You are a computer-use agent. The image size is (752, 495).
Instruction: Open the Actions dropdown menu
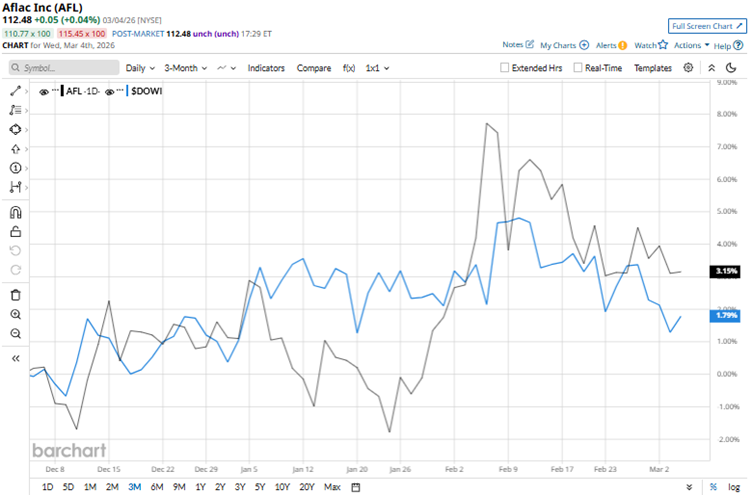pyautogui.click(x=689, y=45)
